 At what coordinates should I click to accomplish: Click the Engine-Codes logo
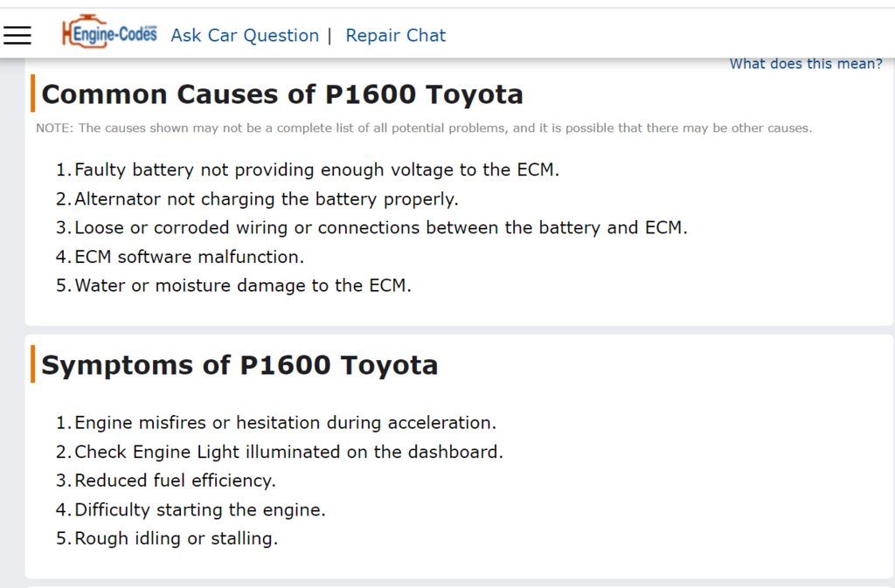(109, 32)
